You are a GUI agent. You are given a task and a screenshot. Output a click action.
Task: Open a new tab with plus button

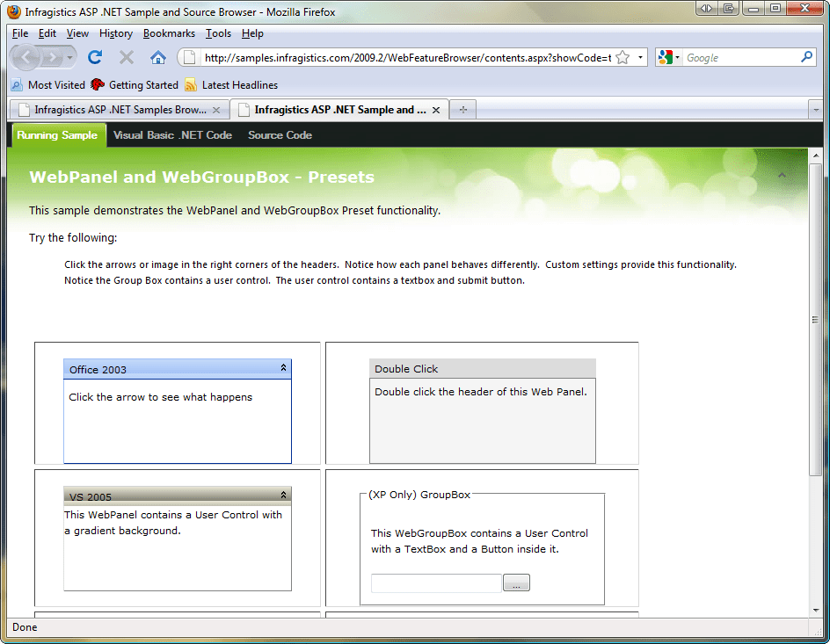[x=463, y=110]
